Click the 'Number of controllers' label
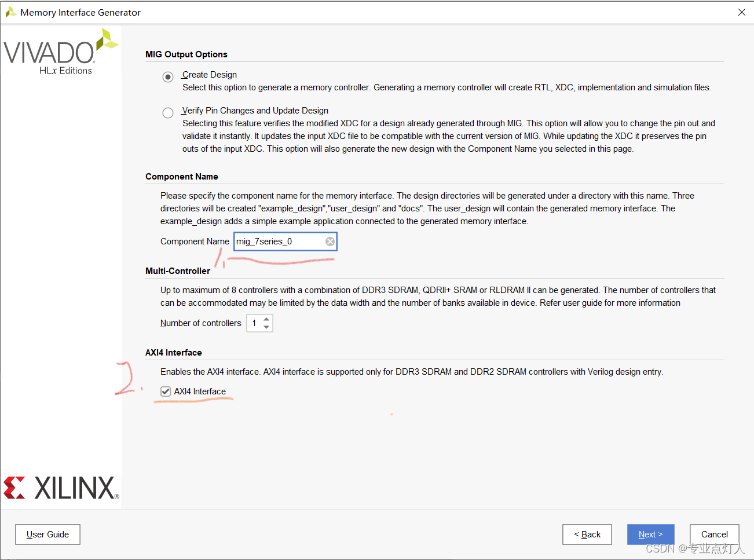Image resolution: width=754 pixels, height=560 pixels. point(201,323)
